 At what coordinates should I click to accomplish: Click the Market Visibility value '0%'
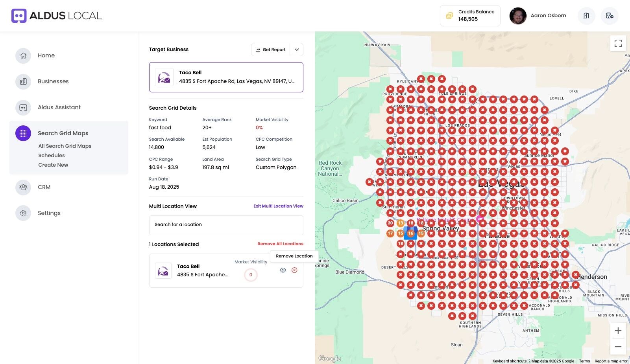pyautogui.click(x=259, y=128)
